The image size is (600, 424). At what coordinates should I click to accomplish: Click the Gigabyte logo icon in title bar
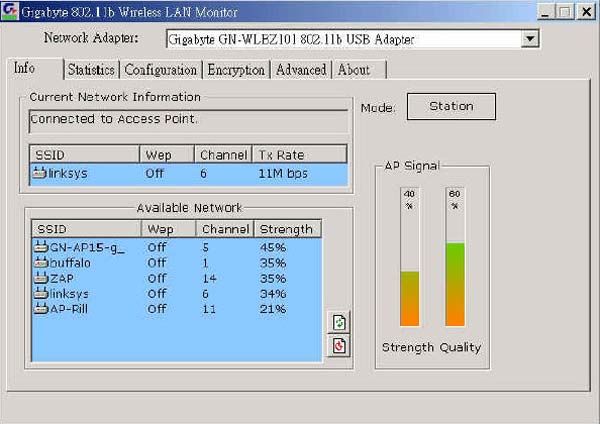(10, 11)
